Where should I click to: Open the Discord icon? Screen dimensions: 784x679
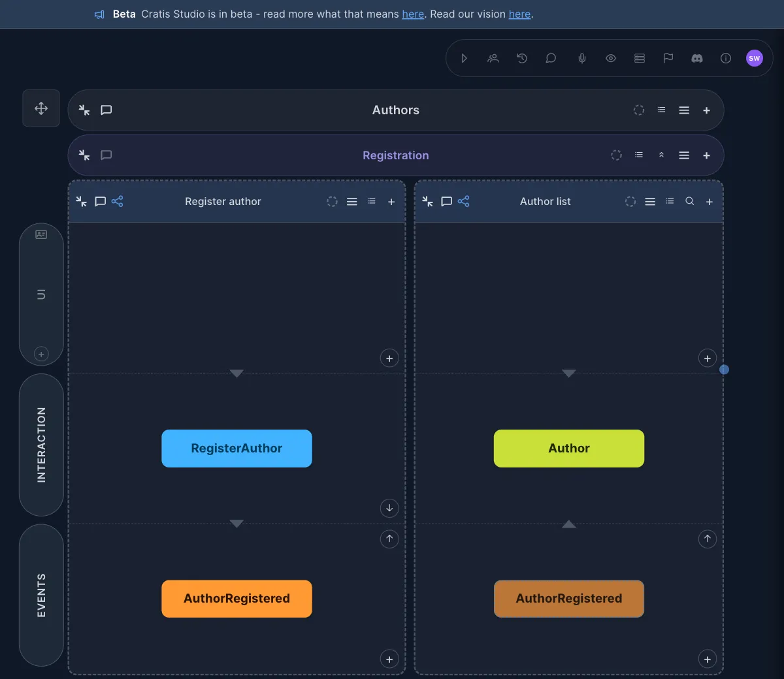click(697, 58)
